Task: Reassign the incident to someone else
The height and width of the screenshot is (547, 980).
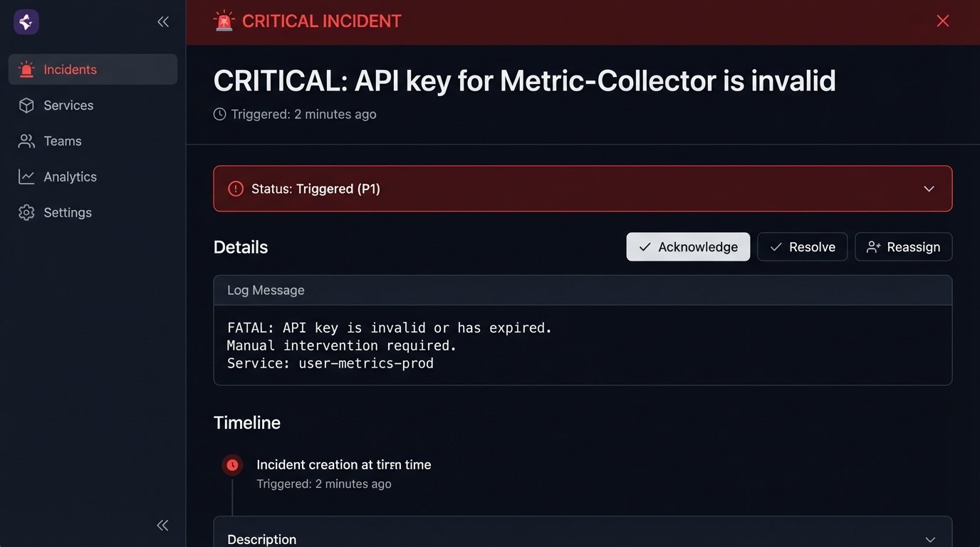Action: point(903,247)
